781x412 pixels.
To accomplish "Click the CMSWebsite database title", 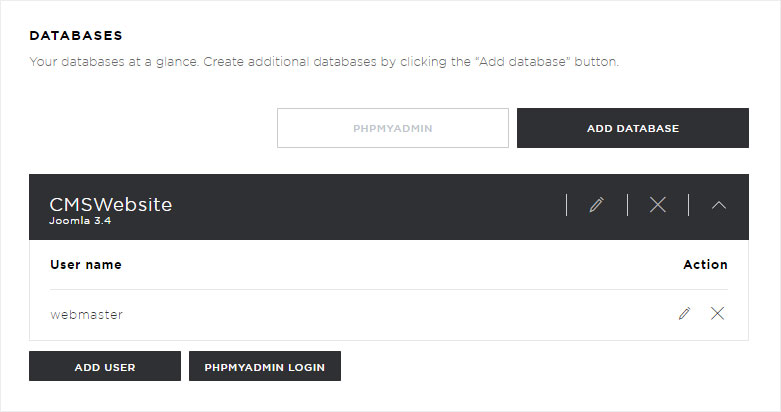I will 111,204.
